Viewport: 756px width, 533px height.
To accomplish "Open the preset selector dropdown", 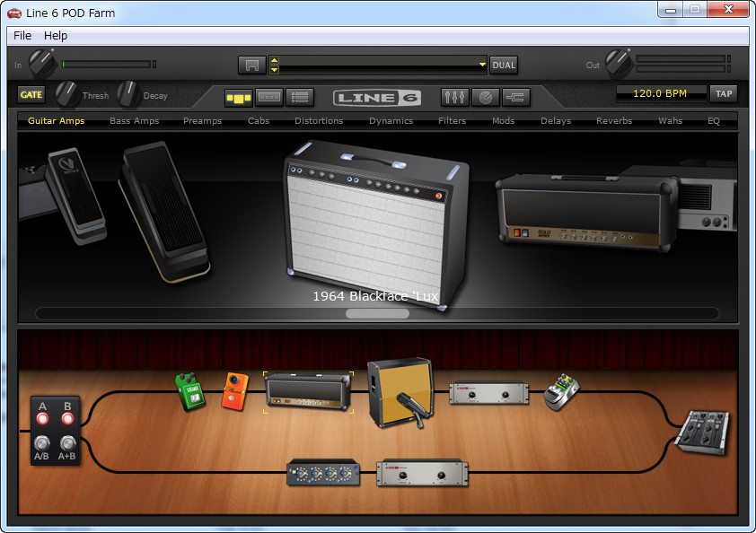I will pos(481,65).
